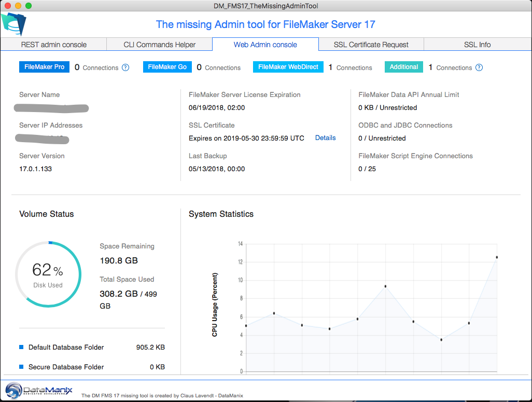
Task: Switch to the SSL Info tab
Action: click(x=478, y=45)
